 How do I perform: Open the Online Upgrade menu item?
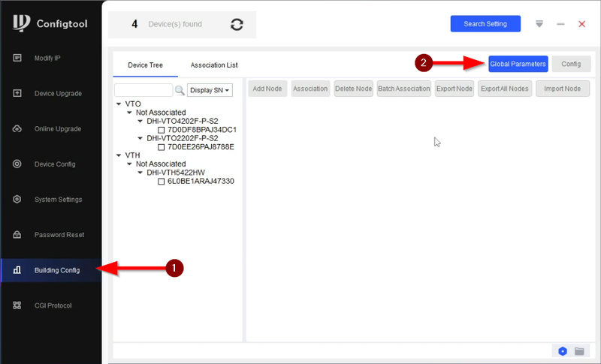(58, 128)
